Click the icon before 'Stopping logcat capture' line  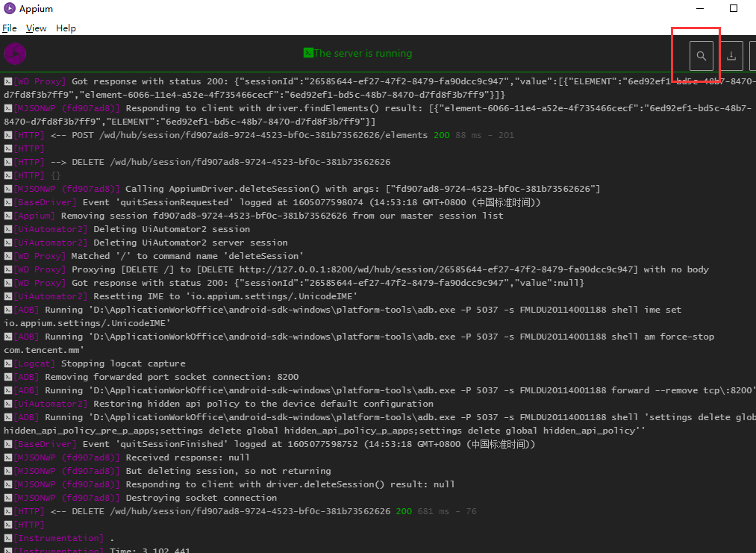(x=7, y=363)
